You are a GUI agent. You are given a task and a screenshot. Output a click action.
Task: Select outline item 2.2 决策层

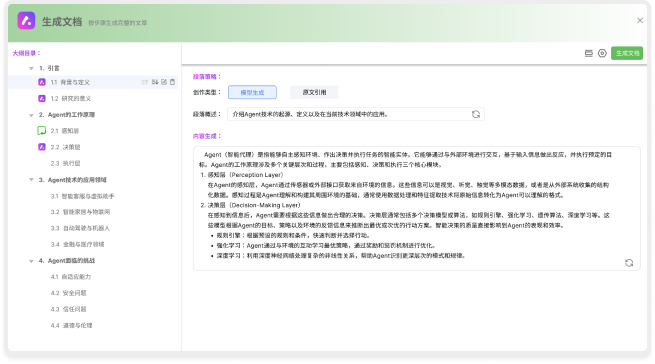(x=65, y=147)
